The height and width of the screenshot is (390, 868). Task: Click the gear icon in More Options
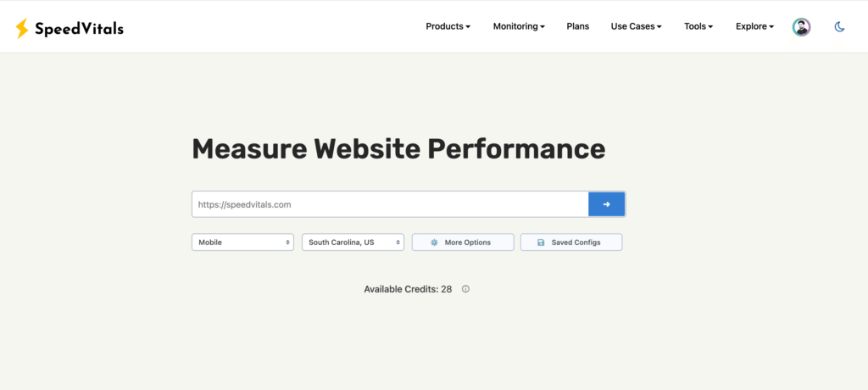434,242
